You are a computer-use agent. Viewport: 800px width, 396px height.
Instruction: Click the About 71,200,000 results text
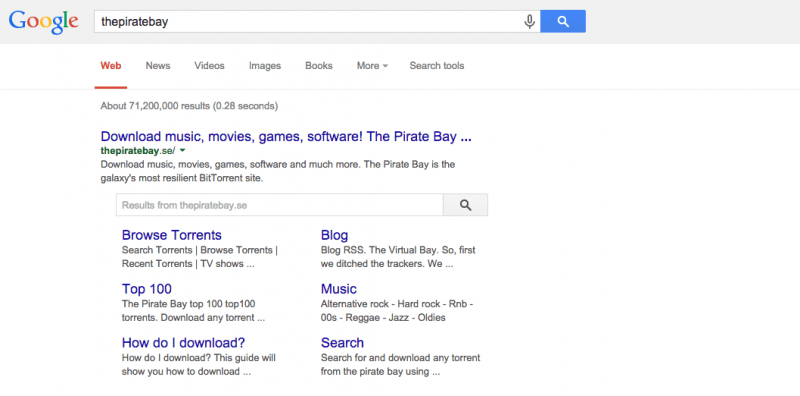[x=189, y=106]
